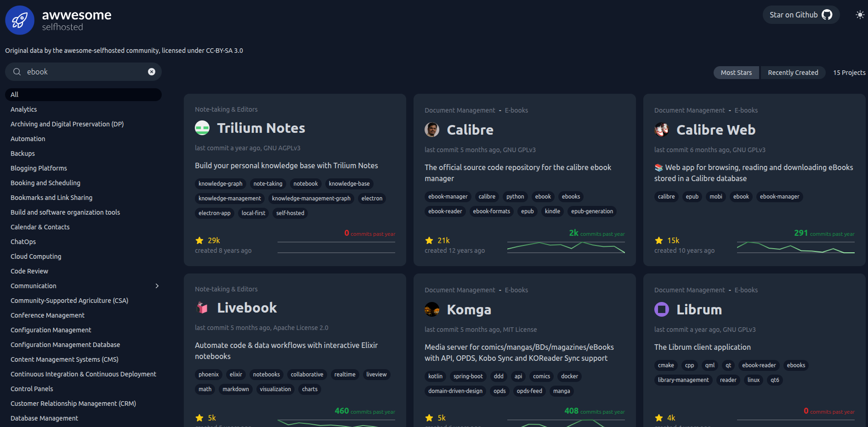Select the All category in sidebar
The height and width of the screenshot is (427, 868).
[83, 95]
